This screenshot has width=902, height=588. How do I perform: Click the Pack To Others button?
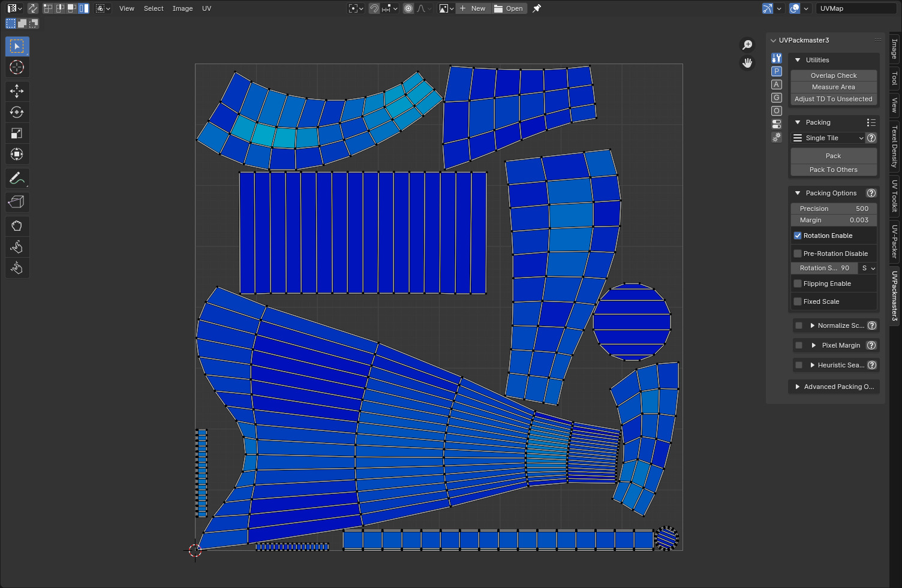coord(834,170)
